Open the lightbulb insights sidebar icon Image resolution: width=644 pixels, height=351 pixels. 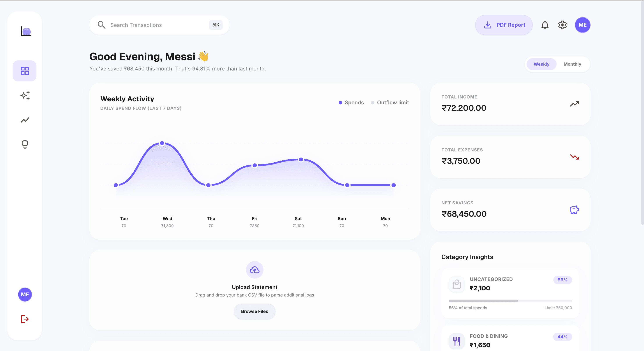pos(25,144)
